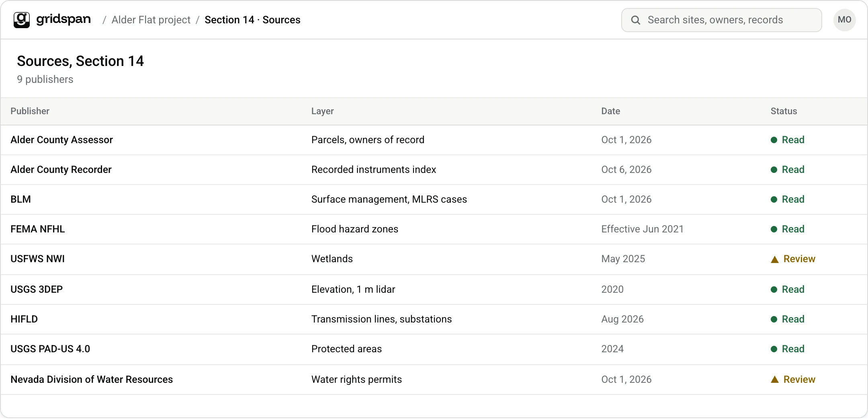Select the USGS PAD-US 4.0 publisher
This screenshot has height=419, width=868.
[x=50, y=349]
